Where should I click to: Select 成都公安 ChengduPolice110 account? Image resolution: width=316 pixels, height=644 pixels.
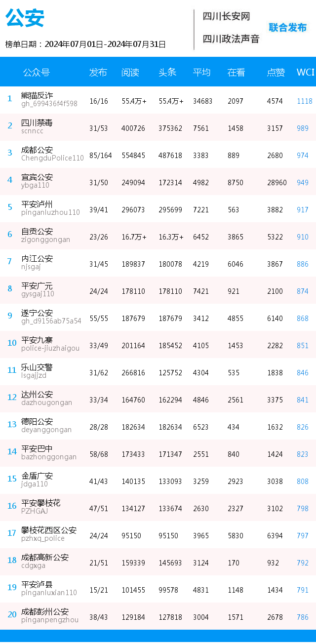[x=52, y=154]
